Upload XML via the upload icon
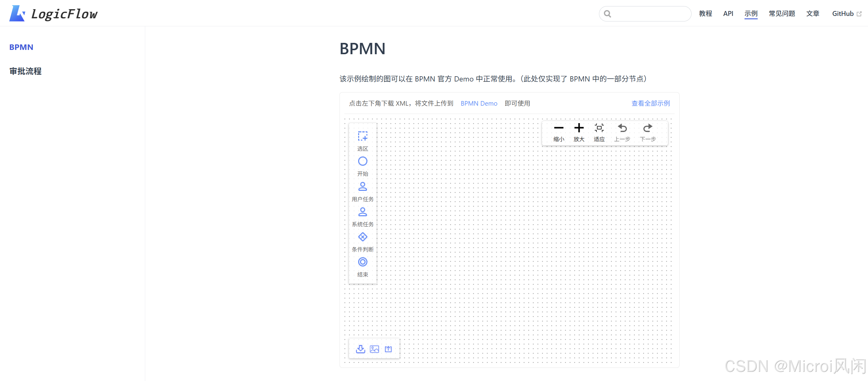 point(388,349)
